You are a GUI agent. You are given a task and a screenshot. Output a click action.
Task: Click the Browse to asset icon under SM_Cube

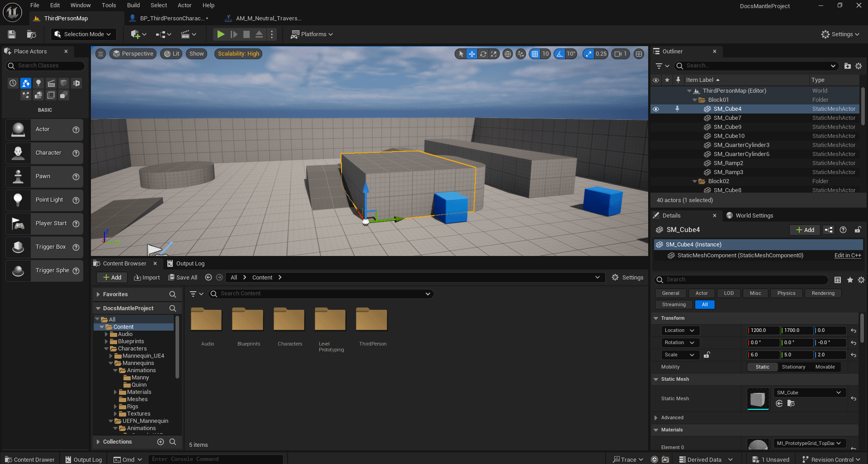pos(791,403)
